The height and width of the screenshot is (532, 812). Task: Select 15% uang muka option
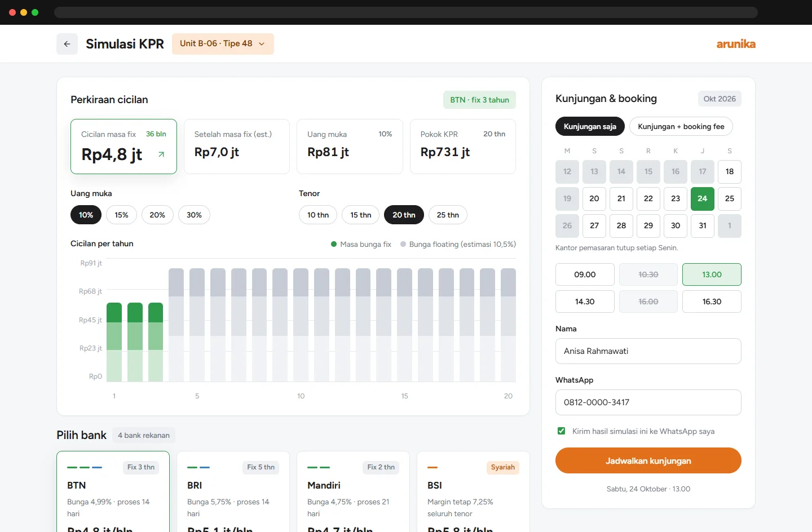coord(121,215)
